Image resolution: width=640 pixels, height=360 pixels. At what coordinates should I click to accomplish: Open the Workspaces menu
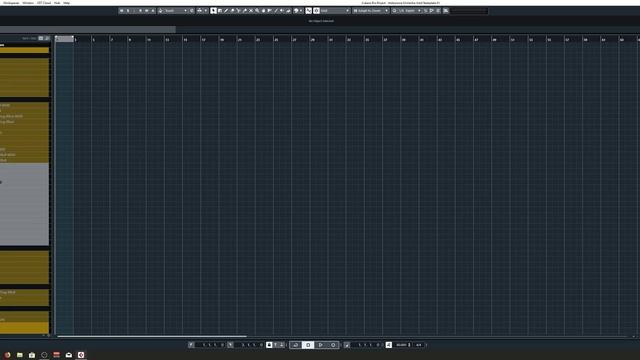[11, 3]
